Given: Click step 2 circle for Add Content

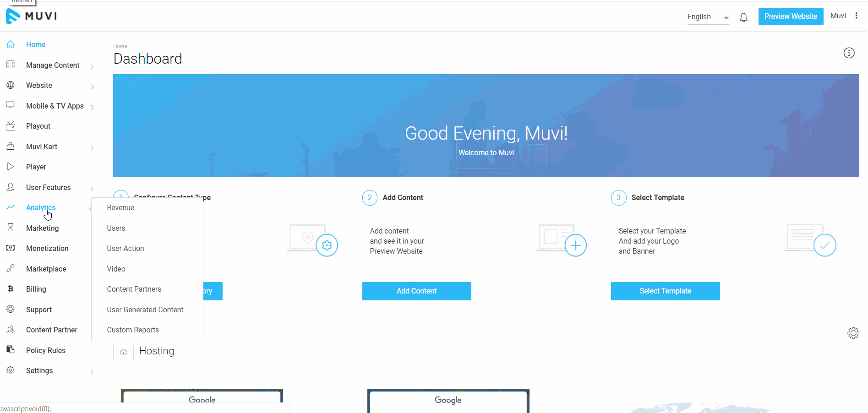Looking at the screenshot, I should (370, 198).
